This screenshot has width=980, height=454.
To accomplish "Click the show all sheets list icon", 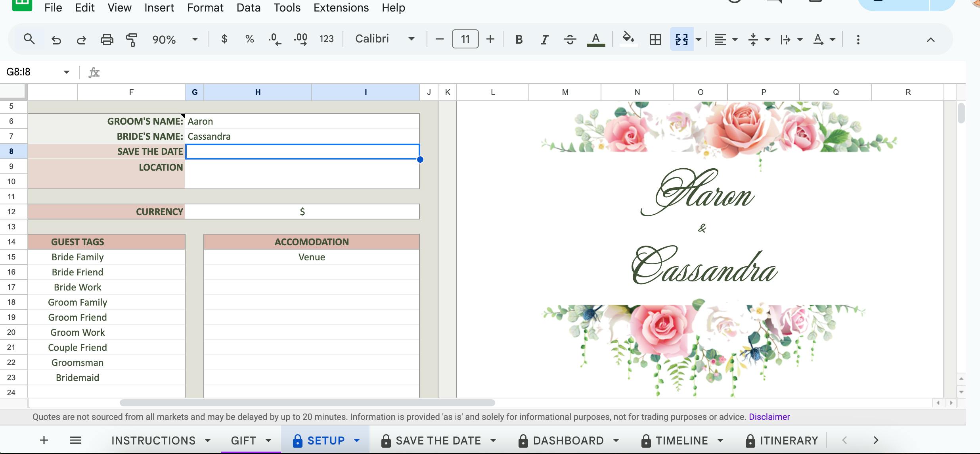I will [x=75, y=440].
